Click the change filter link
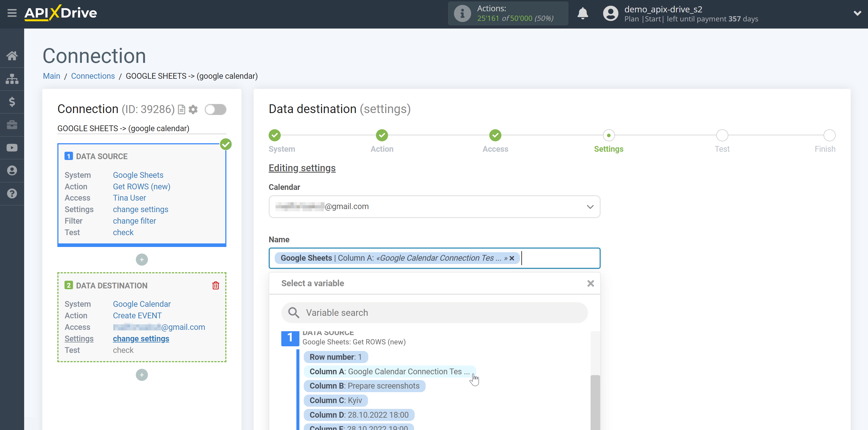The width and height of the screenshot is (868, 430). 134,221
